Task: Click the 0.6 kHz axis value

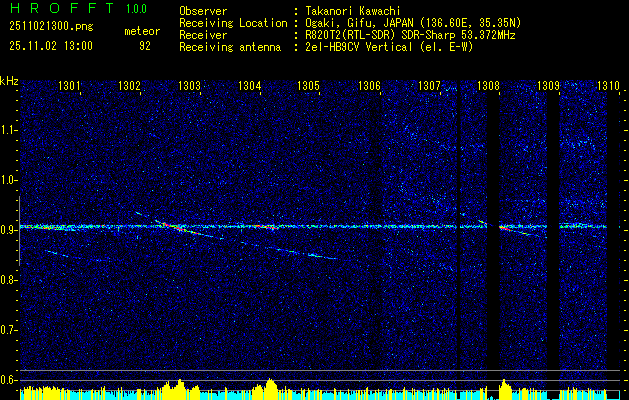Action: point(9,380)
